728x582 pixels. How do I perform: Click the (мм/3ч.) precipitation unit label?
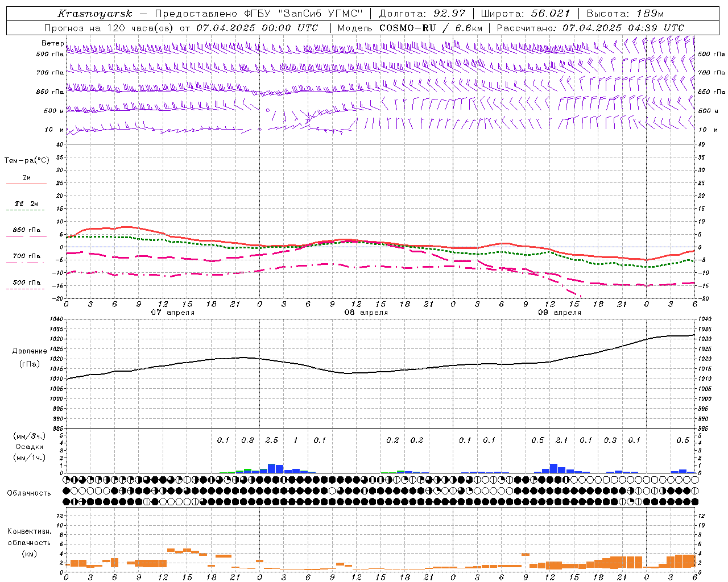(29, 436)
